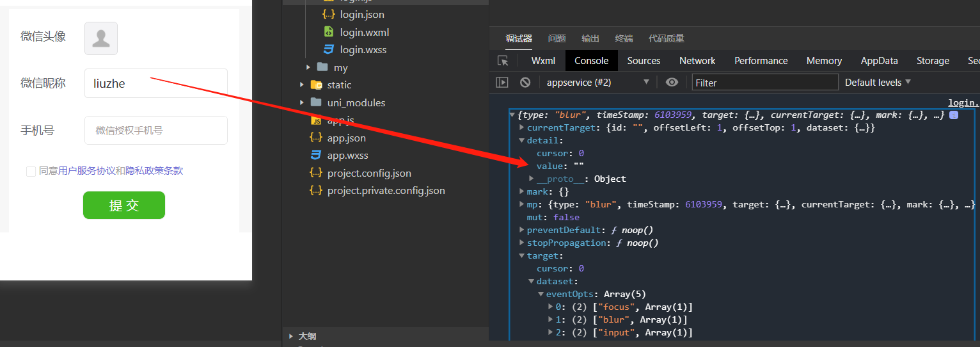Image resolution: width=980 pixels, height=347 pixels.
Task: Collapse the logged blur event object
Action: point(512,115)
